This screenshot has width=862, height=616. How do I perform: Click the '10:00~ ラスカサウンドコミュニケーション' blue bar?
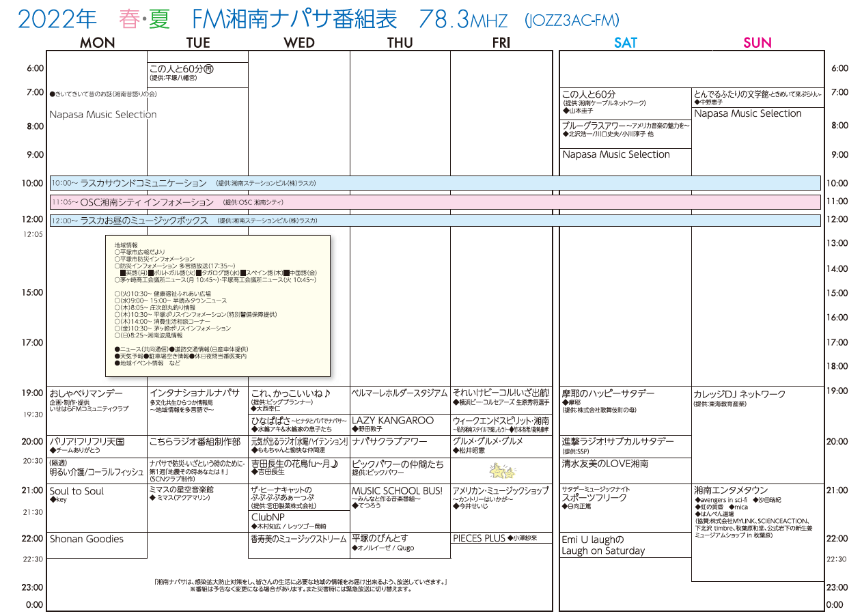click(x=435, y=183)
